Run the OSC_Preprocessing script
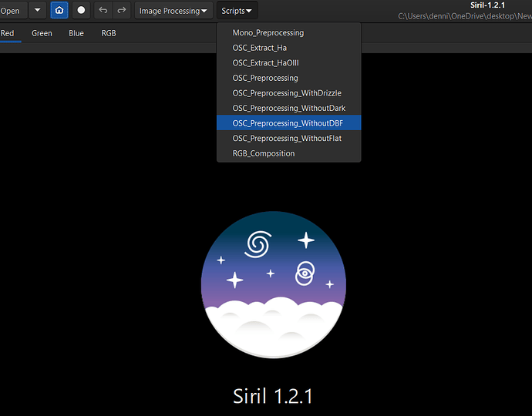The image size is (532, 416). (x=288, y=78)
